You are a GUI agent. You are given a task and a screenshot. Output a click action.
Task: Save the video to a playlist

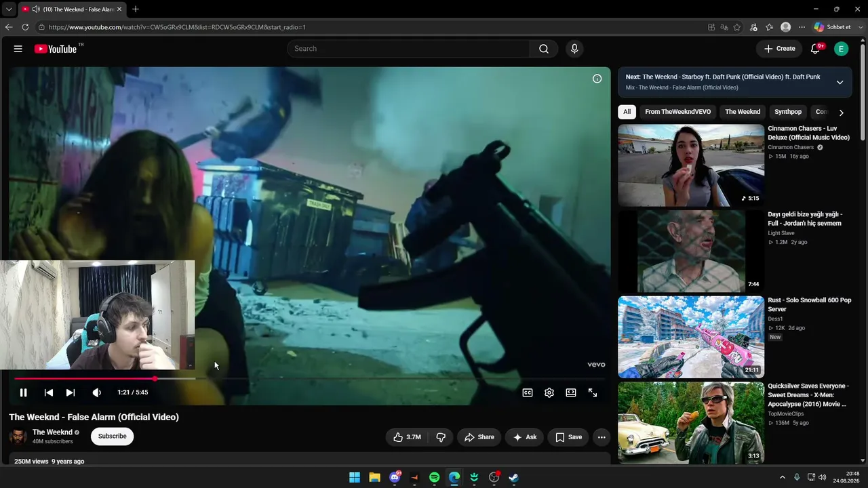click(568, 437)
